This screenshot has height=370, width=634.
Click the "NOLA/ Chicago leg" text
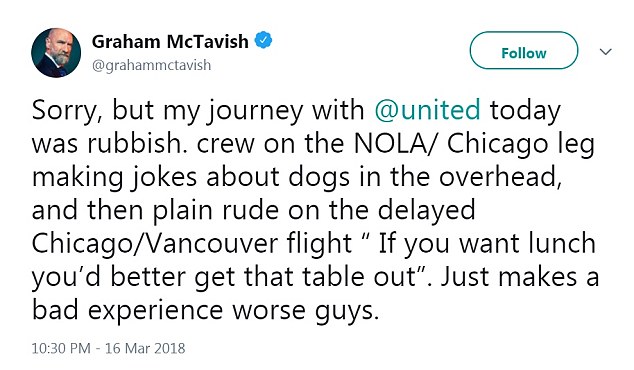(474, 144)
